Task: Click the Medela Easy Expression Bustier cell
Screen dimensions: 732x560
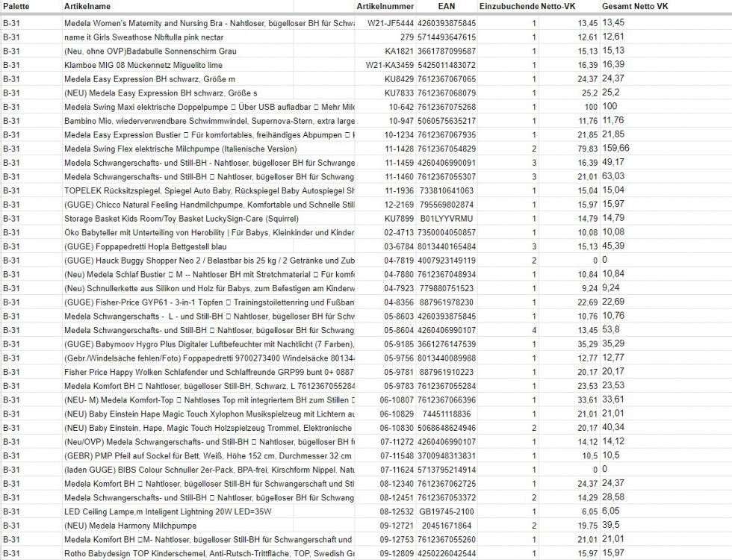Action: click(209, 135)
